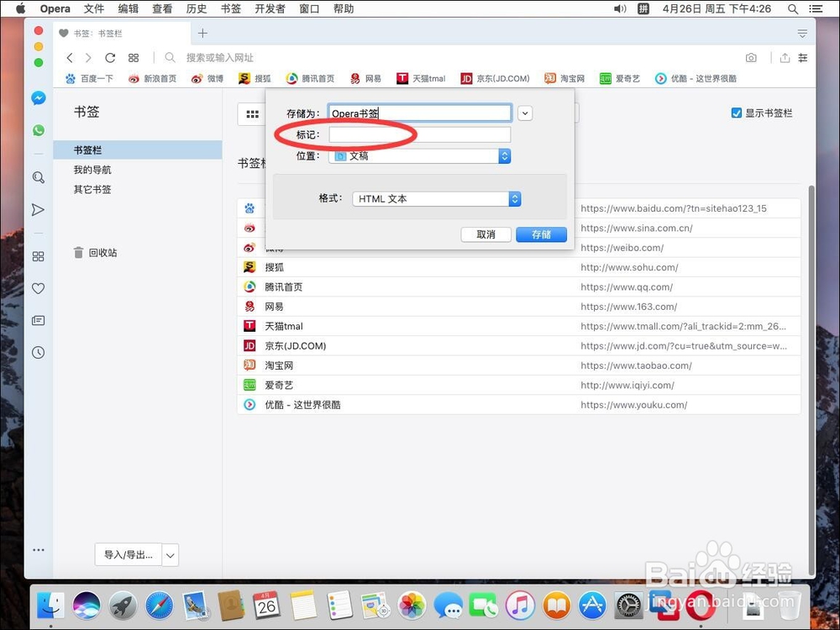Click the snapshot camera icon near the address bar
Viewport: 840px width, 630px height.
pyautogui.click(x=751, y=57)
